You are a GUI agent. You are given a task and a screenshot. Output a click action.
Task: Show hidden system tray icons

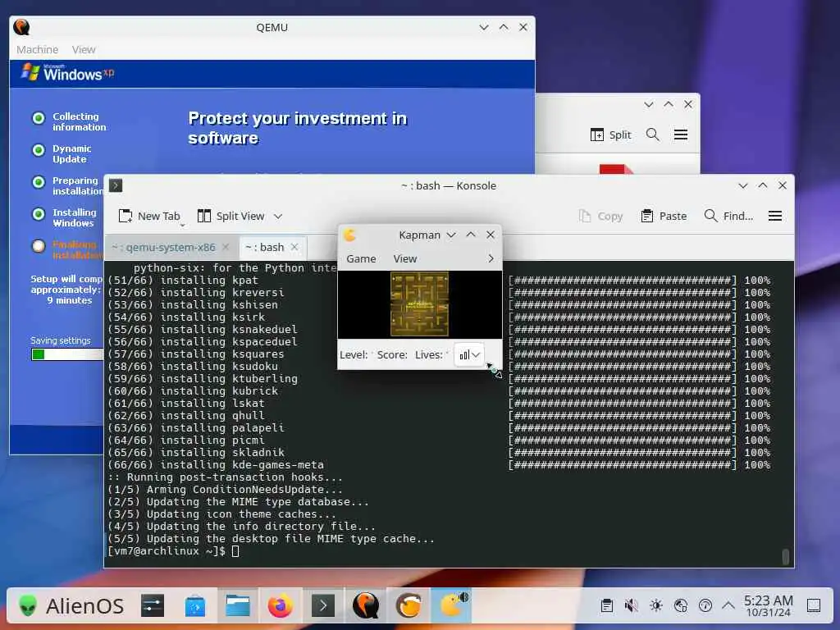[728, 605]
